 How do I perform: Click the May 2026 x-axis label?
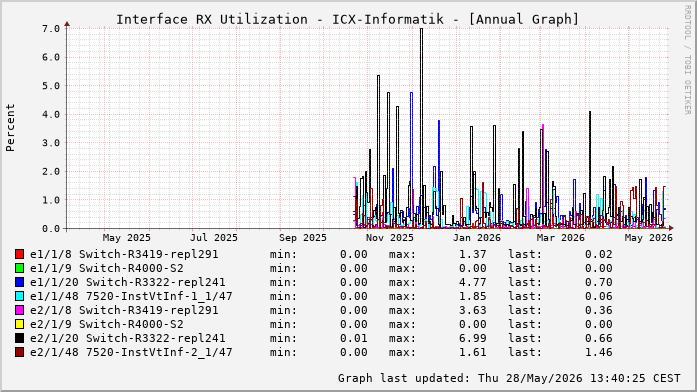pos(649,238)
